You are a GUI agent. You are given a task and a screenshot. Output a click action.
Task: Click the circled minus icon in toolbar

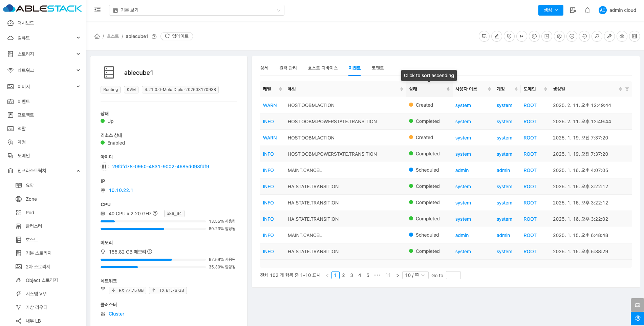point(572,36)
